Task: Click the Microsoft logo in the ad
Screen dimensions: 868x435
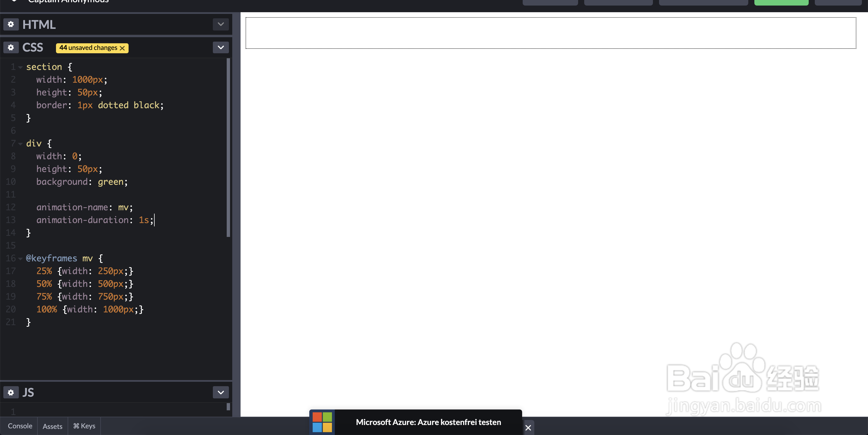Action: [x=322, y=422]
